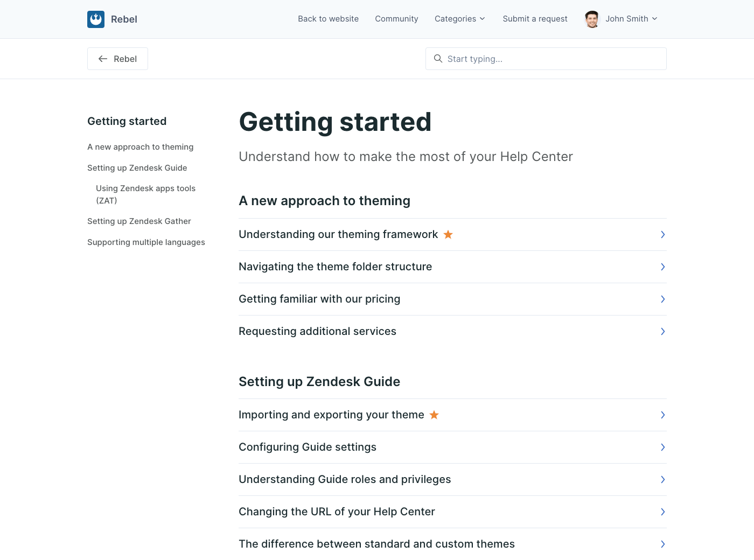
Task: Open Changing the URL of your Help Center
Action: click(x=337, y=512)
